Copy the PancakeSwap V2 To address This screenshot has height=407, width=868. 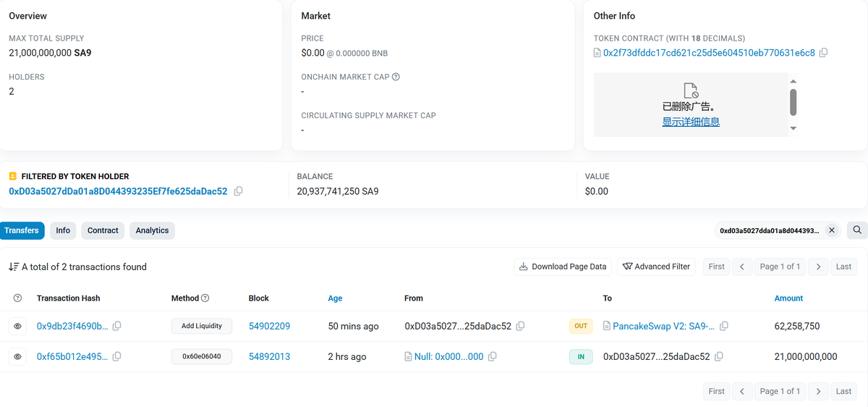click(x=724, y=326)
